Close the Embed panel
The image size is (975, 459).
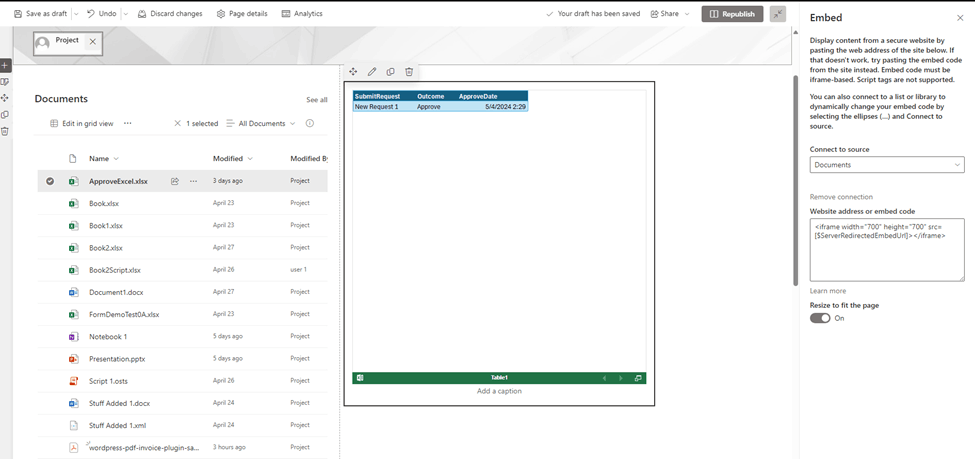click(959, 18)
